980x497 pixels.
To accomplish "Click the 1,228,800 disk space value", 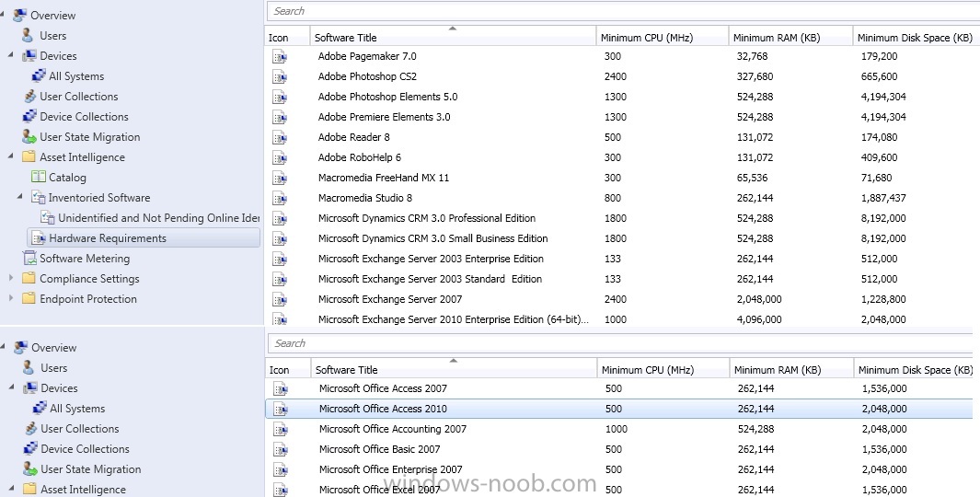I will point(883,299).
